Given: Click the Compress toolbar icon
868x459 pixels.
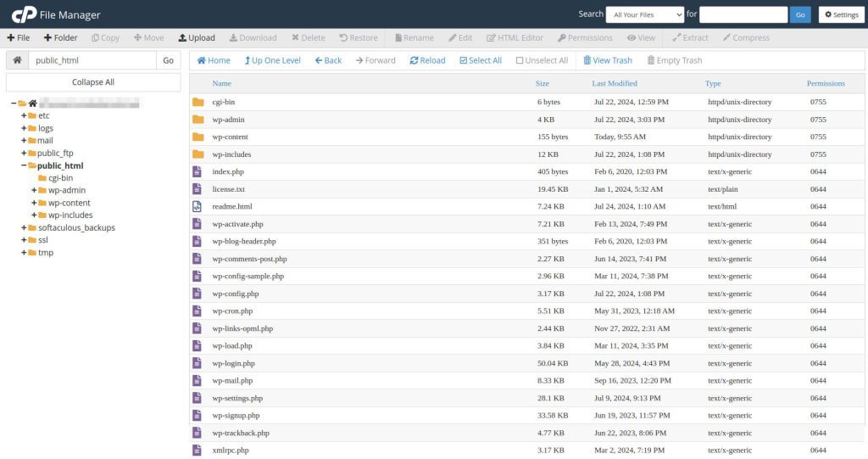Looking at the screenshot, I should coord(726,37).
